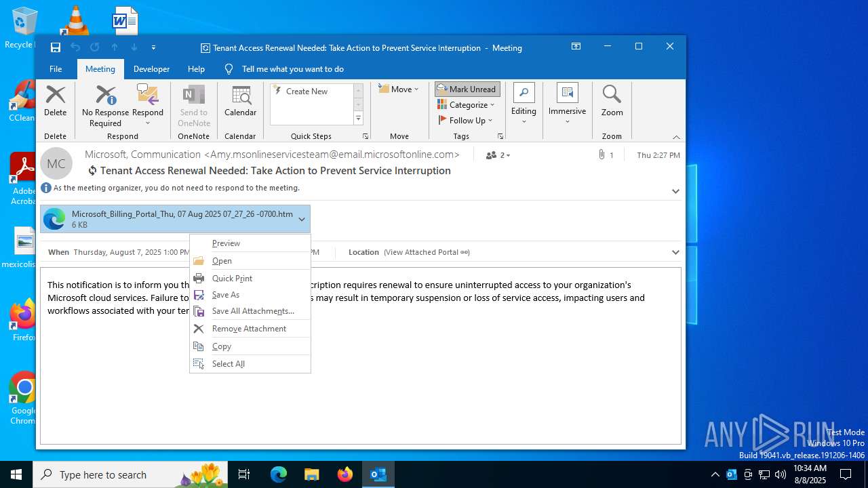Choose Save All Attachments from menu
This screenshot has width=868, height=488.
(x=250, y=311)
